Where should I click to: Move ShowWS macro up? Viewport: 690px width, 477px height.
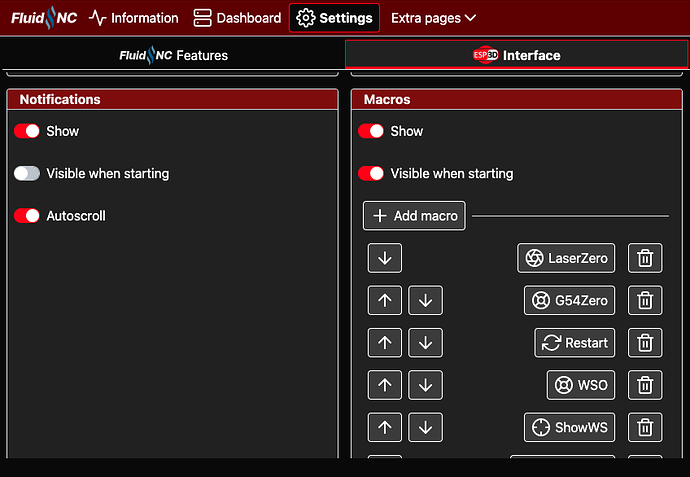[x=385, y=427]
